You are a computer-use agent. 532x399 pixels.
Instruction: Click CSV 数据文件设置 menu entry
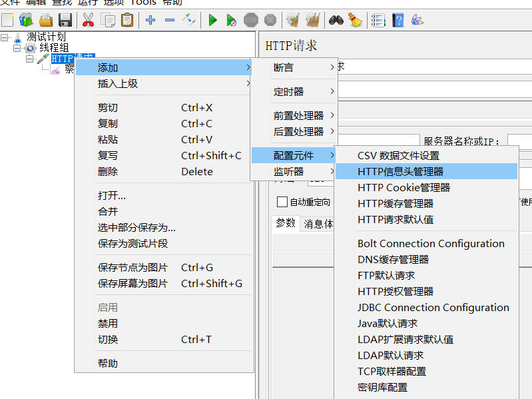coord(398,155)
